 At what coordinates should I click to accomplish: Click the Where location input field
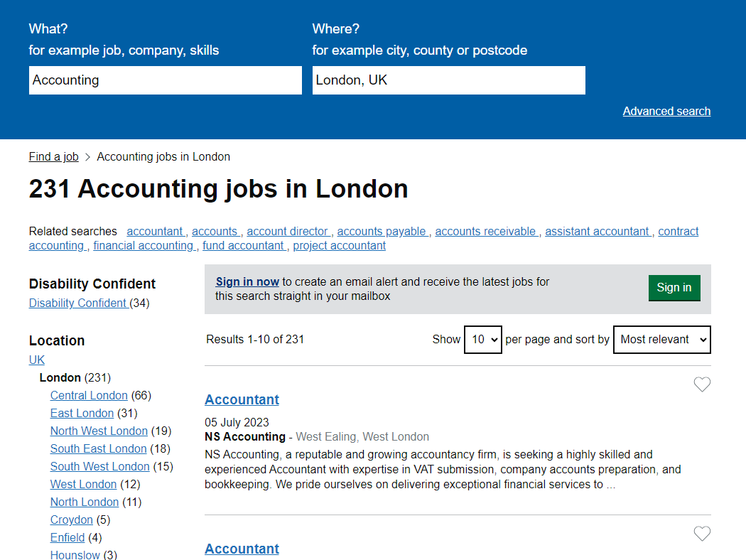[448, 80]
